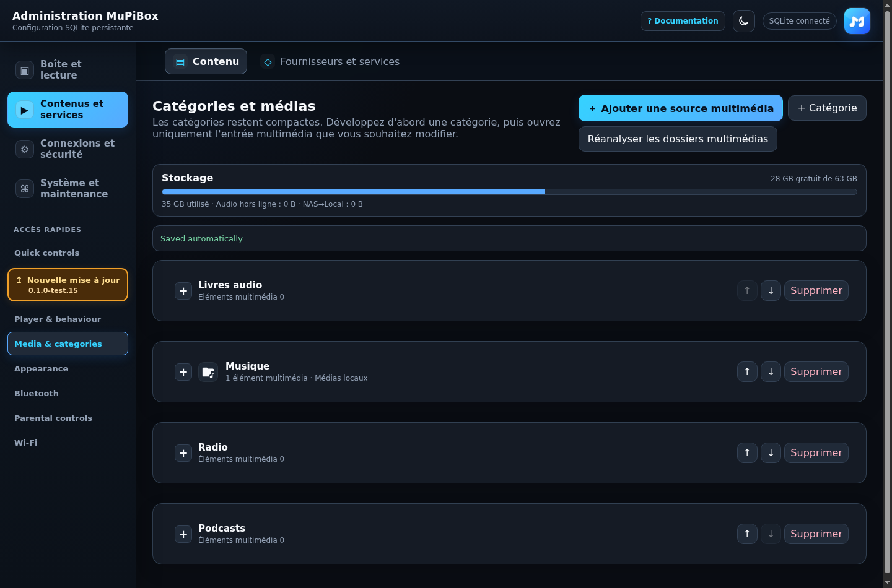
Task: Expand the Livres audio category
Action: (x=183, y=291)
